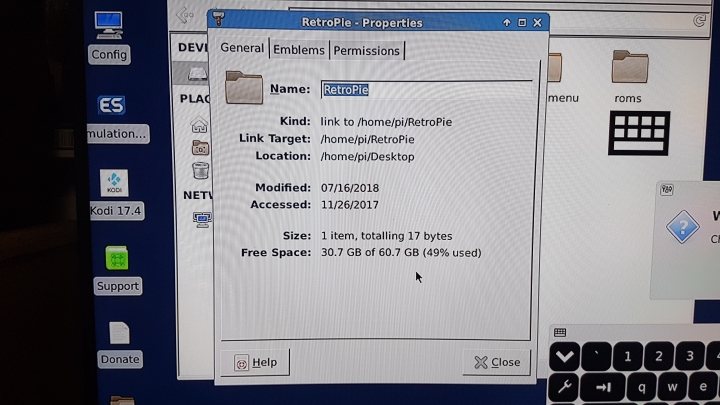This screenshot has width=720, height=405.
Task: Click the down-chevron key on on-screen keyboard
Action: (x=564, y=356)
